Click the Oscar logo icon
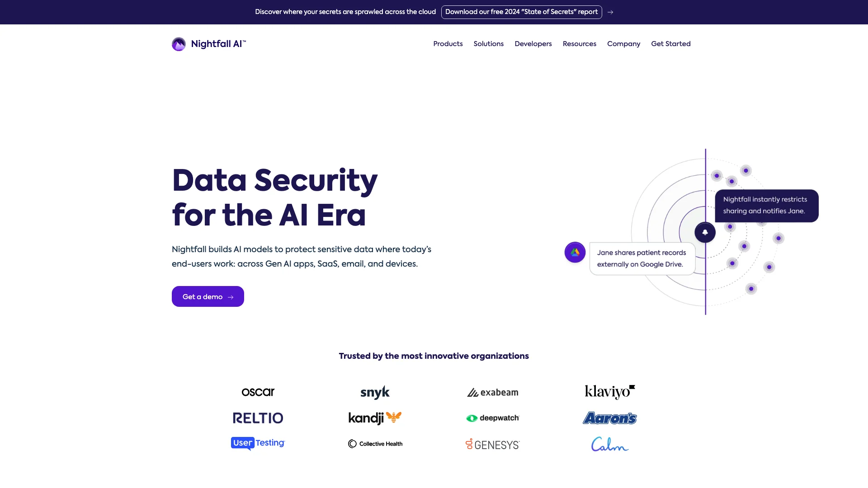The height and width of the screenshot is (488, 868). (x=258, y=391)
